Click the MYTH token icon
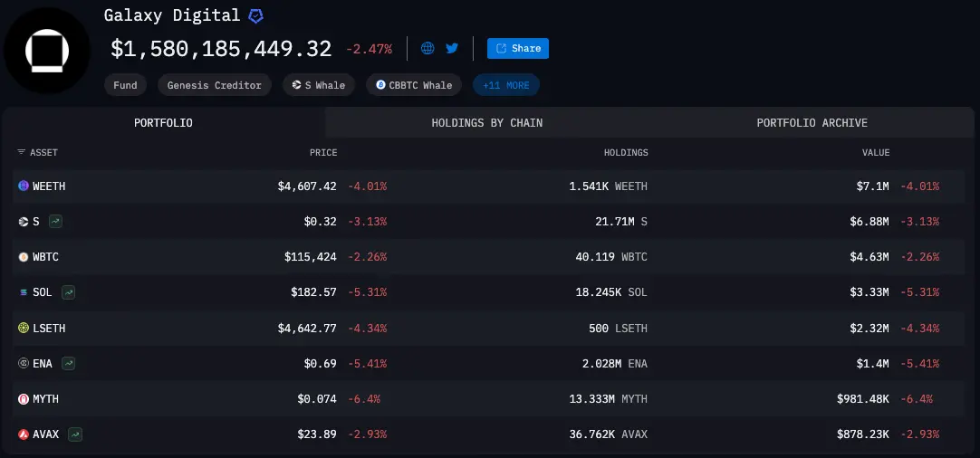Viewport: 980px width, 458px height. coord(24,399)
